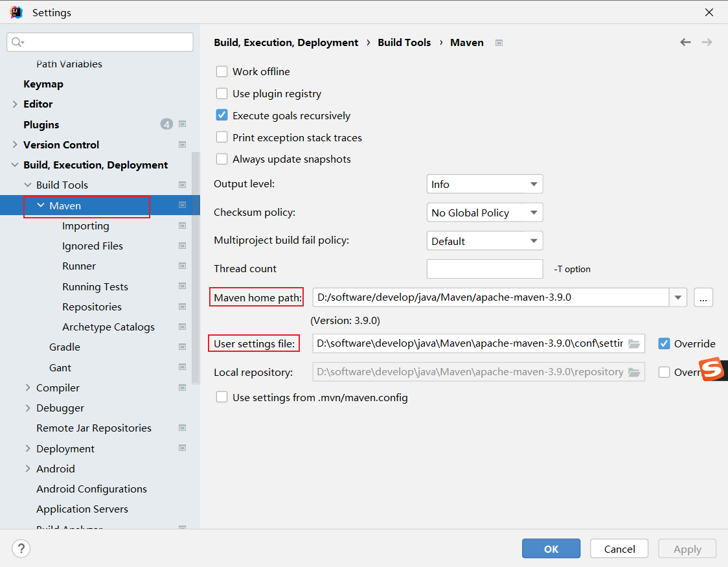Click the Thread count input field
The image size is (728, 567).
(484, 269)
